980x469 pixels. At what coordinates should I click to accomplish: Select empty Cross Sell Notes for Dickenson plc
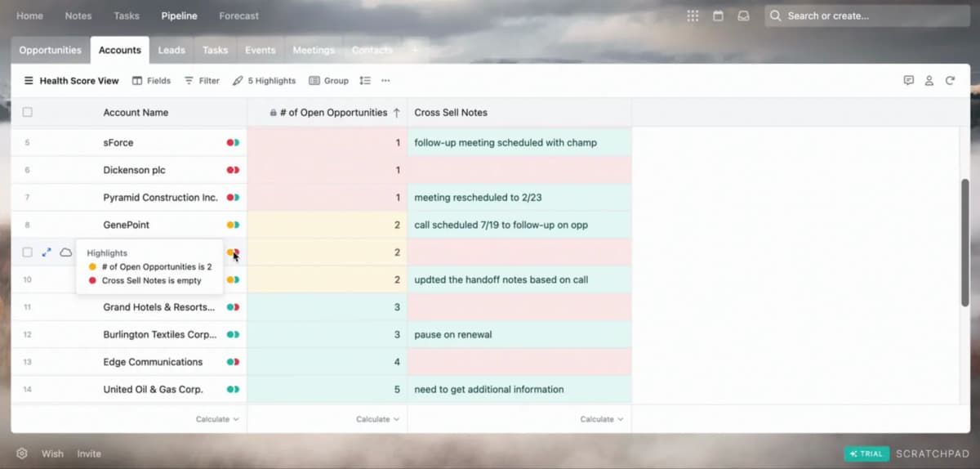[519, 170]
